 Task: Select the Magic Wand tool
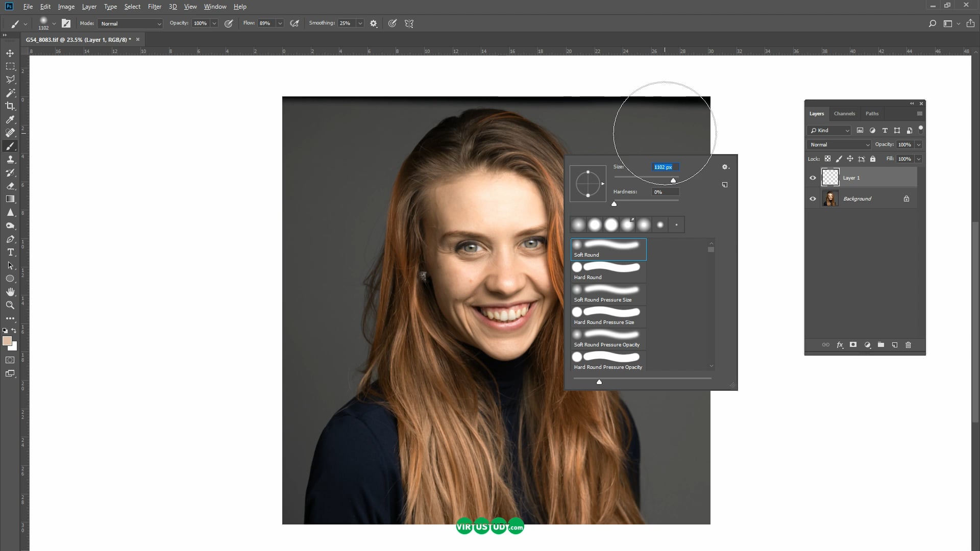pos(10,93)
